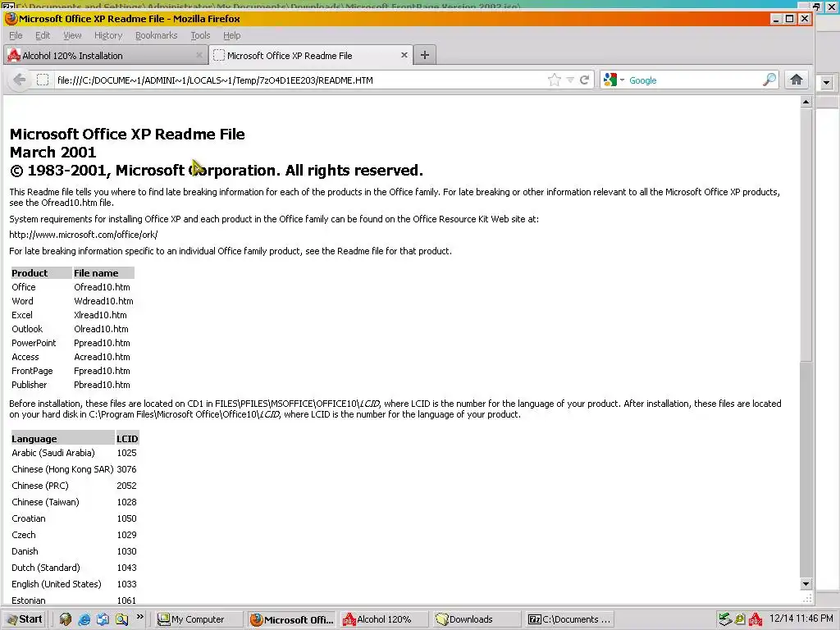Click the Acread10.htm file name cell

pyautogui.click(x=102, y=357)
